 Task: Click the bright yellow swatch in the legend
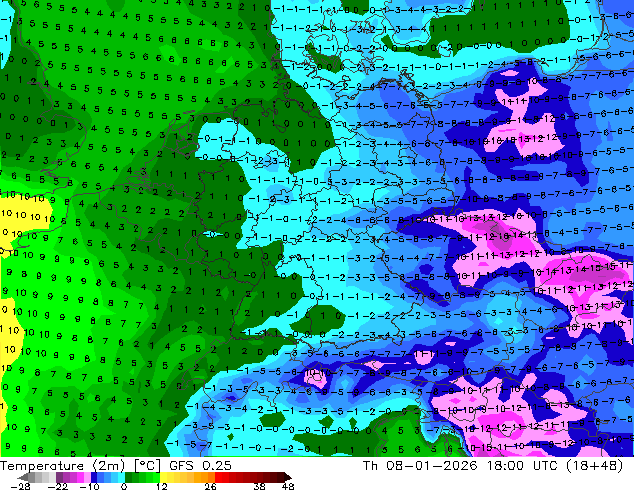coord(163,477)
